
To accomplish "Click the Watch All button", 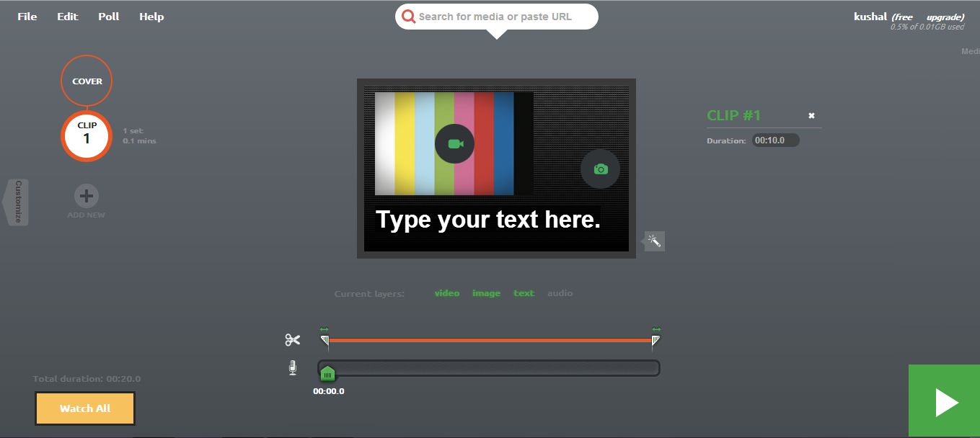I will click(85, 408).
